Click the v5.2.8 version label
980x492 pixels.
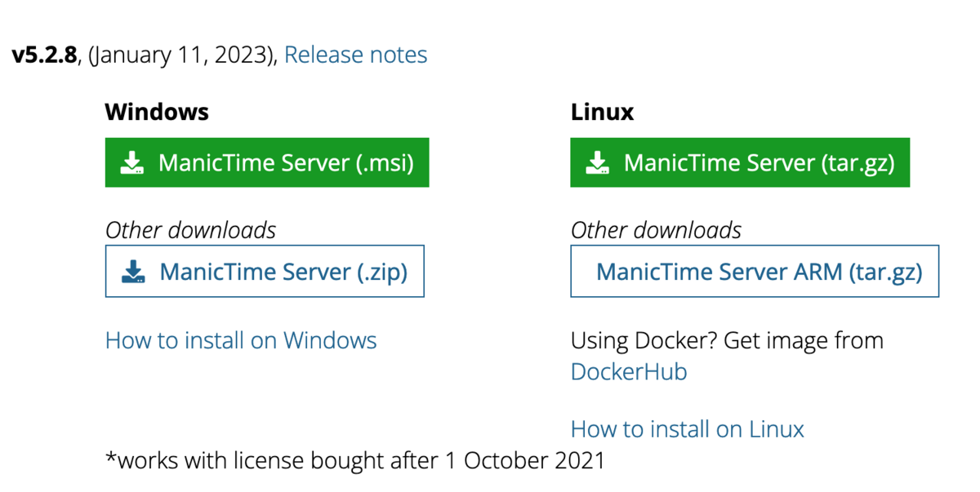pyautogui.click(x=44, y=55)
